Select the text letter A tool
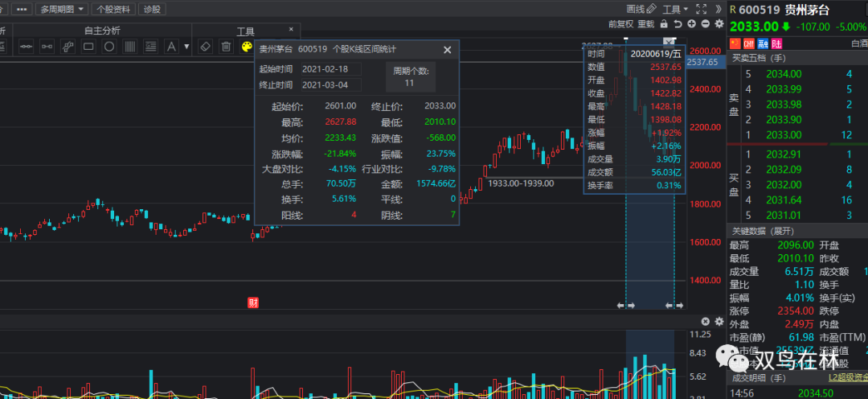Image resolution: width=868 pixels, height=399 pixels. (172, 47)
